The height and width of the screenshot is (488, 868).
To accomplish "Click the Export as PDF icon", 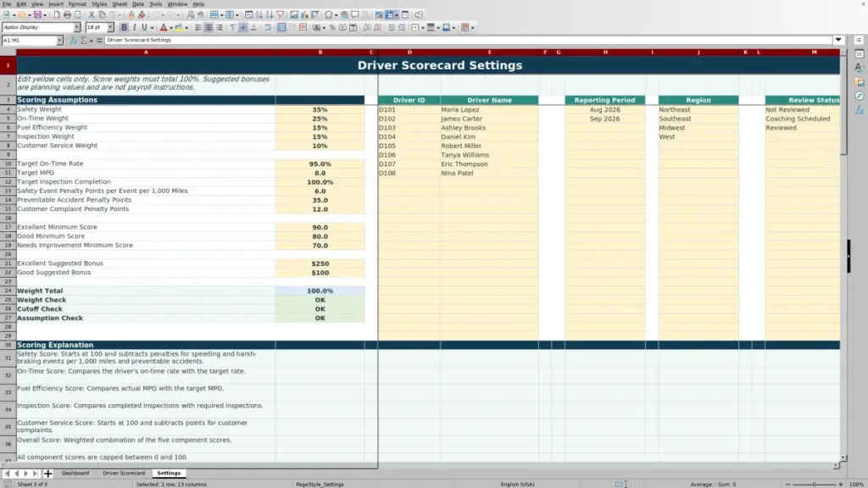I will click(x=57, y=14).
